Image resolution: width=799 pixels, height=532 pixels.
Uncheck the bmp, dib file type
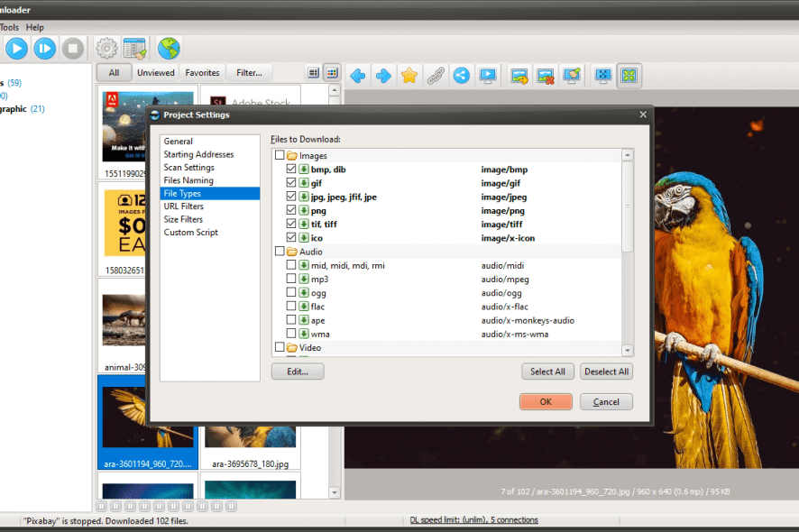point(291,169)
